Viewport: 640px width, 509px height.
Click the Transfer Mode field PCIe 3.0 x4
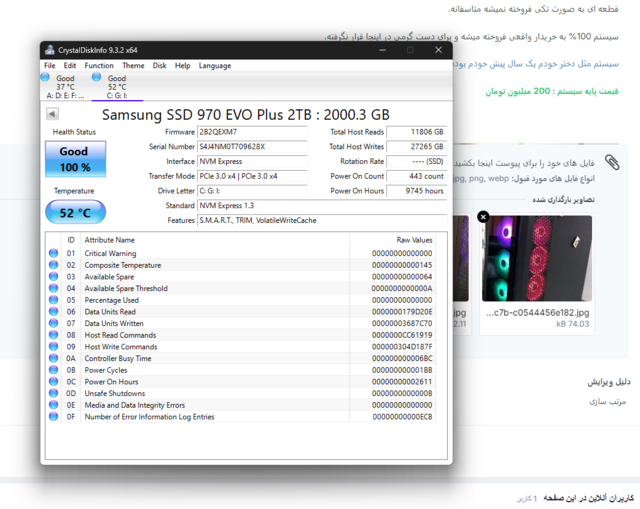[252, 176]
